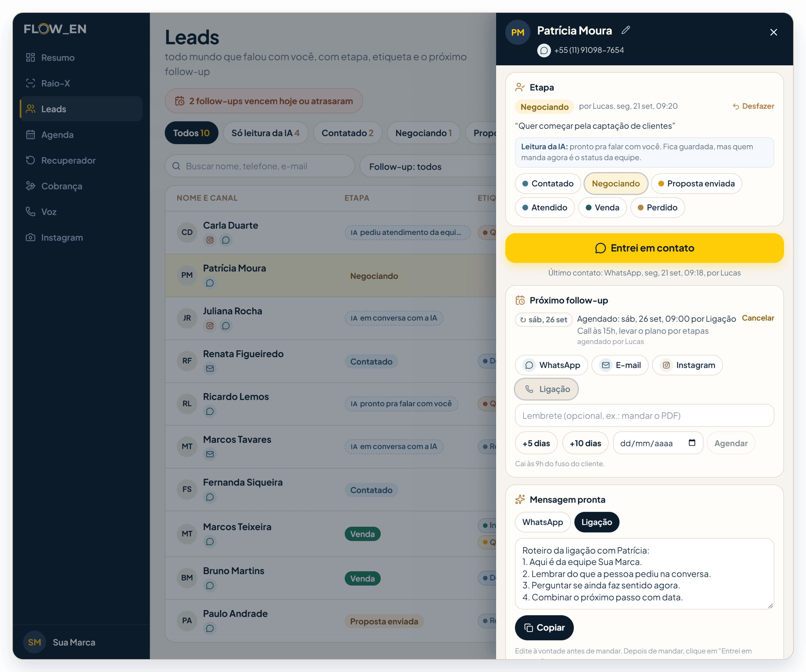Add +10 dias to the follow-up
The width and height of the screenshot is (806, 672).
[x=585, y=443]
